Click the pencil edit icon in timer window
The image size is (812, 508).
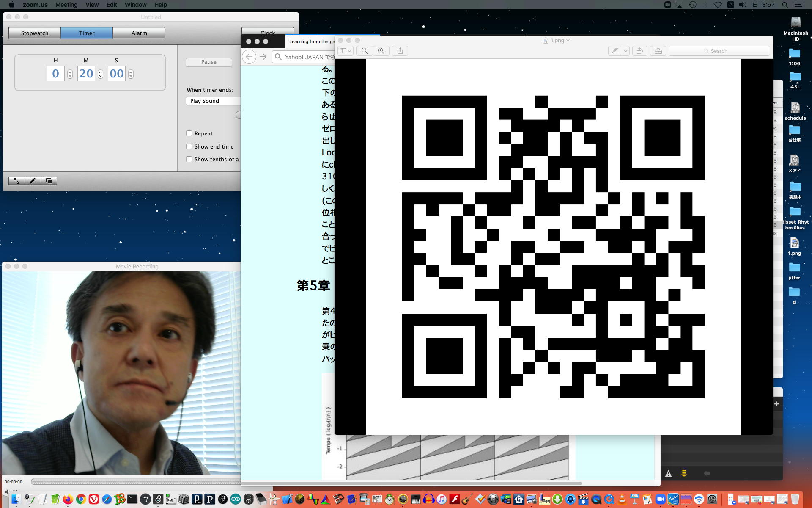click(33, 181)
